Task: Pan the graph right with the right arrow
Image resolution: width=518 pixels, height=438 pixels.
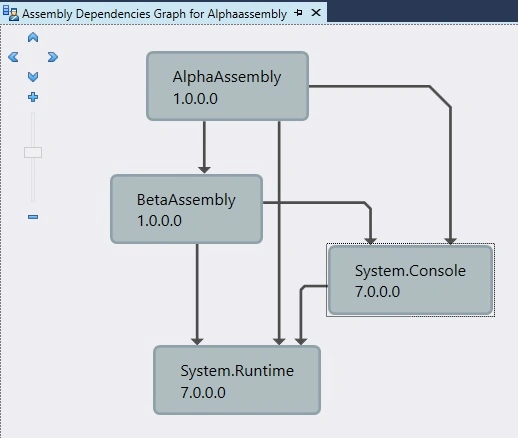Action: point(53,57)
